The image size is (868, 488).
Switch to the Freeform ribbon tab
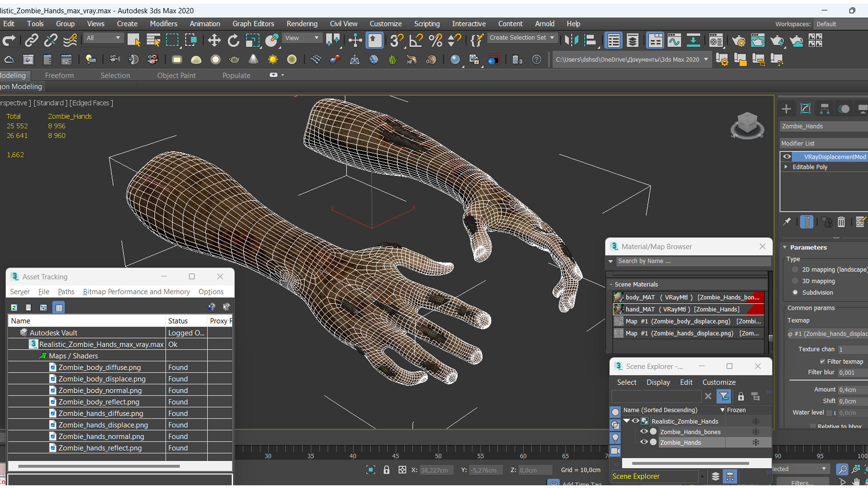(59, 75)
